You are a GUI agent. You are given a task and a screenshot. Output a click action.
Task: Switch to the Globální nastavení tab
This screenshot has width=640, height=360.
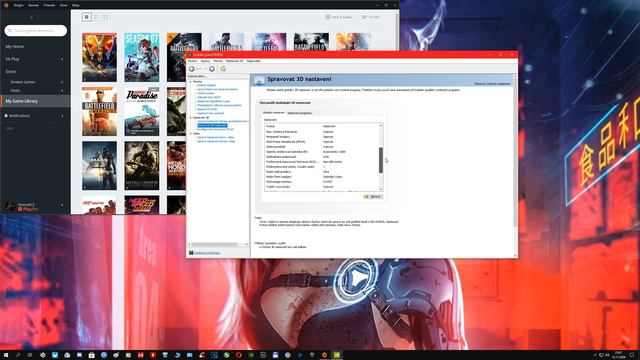[273, 112]
